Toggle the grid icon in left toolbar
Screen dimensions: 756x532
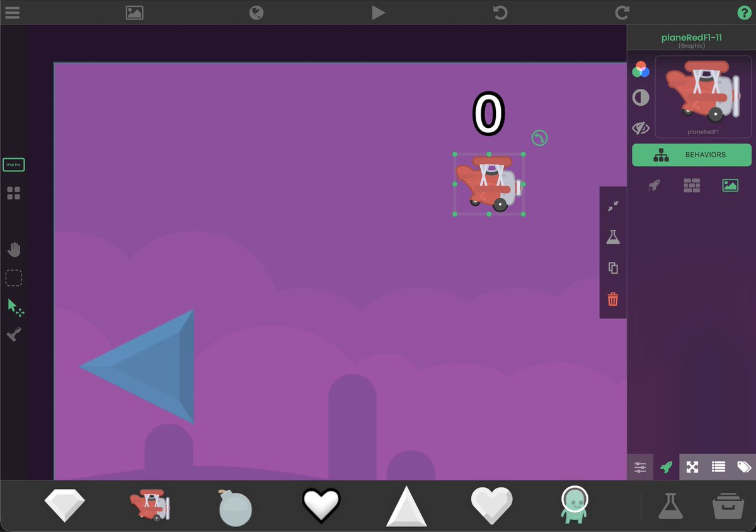click(14, 193)
